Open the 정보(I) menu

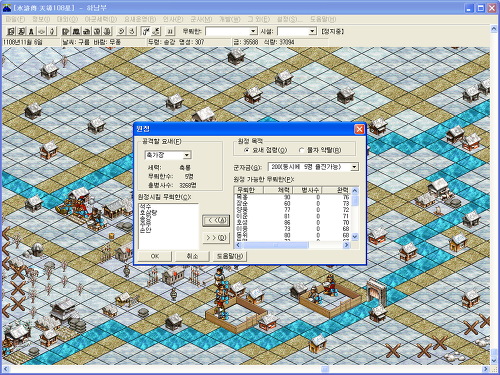(x=41, y=19)
